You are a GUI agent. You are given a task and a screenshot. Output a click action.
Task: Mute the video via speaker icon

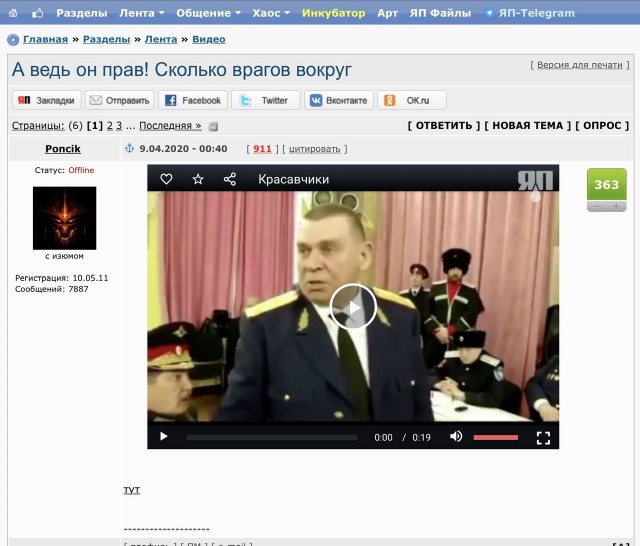[x=456, y=437]
